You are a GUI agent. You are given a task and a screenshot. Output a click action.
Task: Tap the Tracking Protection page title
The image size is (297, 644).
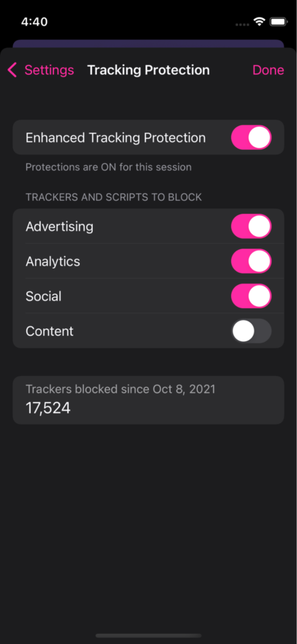click(148, 70)
